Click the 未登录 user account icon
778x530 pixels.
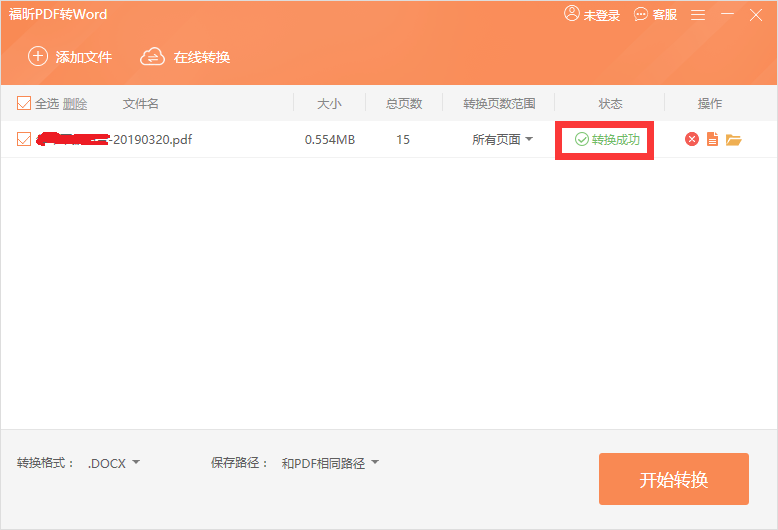572,14
